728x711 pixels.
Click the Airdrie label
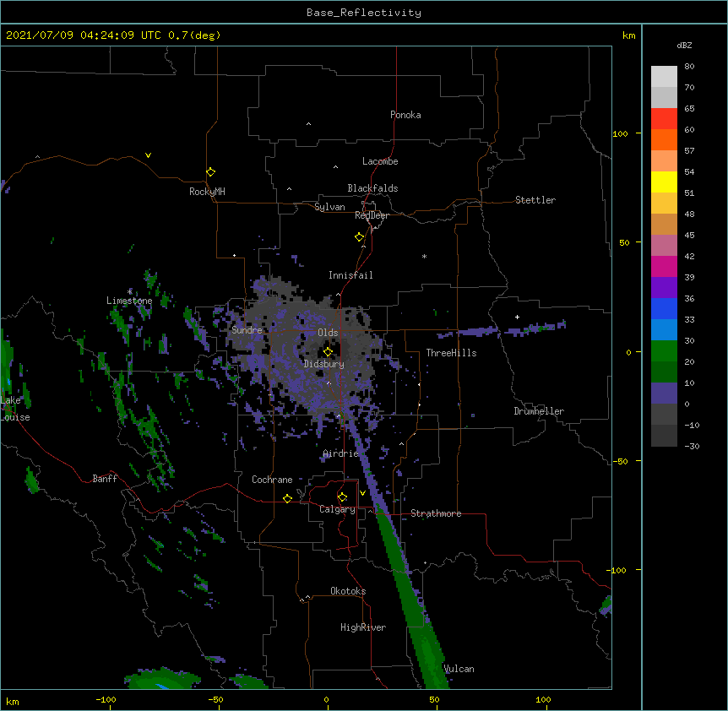coord(341,453)
